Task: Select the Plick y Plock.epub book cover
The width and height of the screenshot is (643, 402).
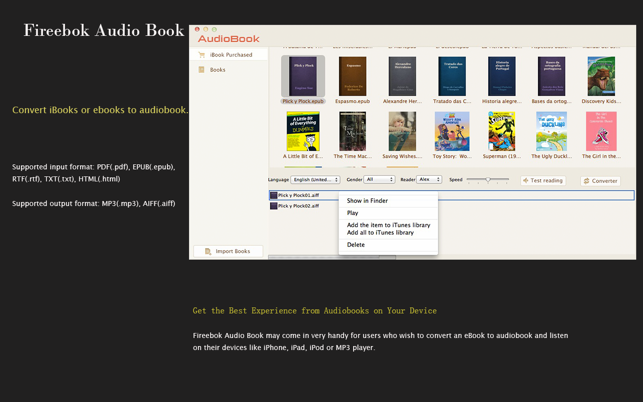Action: (x=302, y=77)
